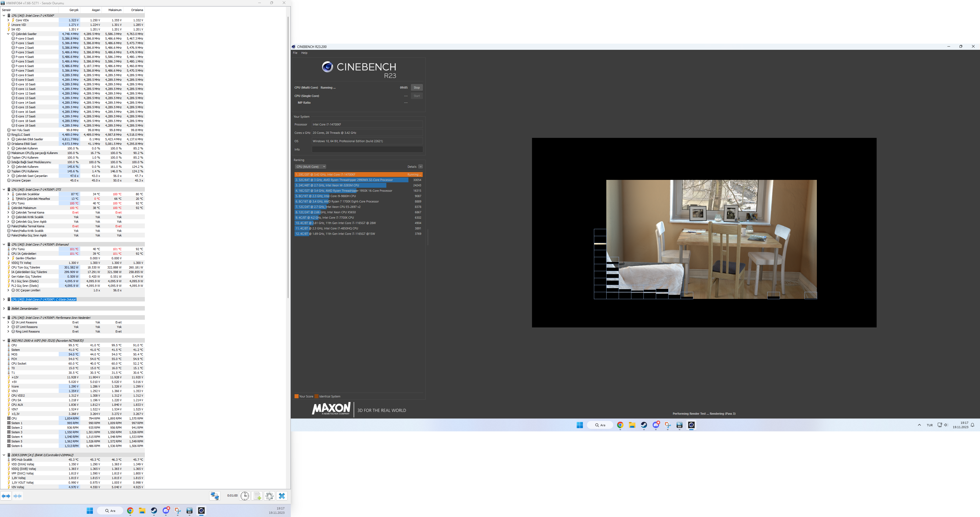Open Cinebench Help menu
This screenshot has height=517, width=980.
pyautogui.click(x=304, y=53)
